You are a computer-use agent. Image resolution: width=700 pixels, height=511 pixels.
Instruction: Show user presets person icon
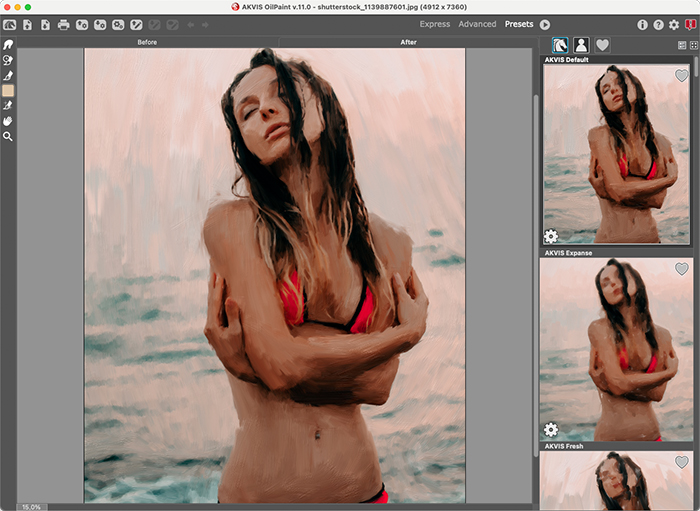tap(581, 45)
